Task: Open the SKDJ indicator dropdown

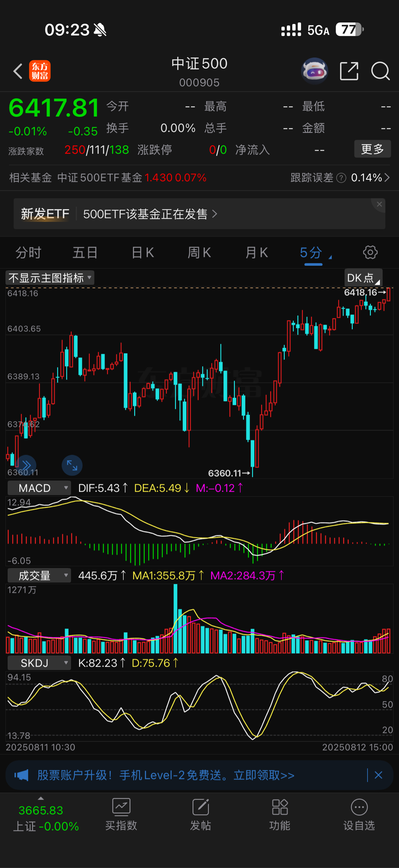Action: click(x=39, y=663)
